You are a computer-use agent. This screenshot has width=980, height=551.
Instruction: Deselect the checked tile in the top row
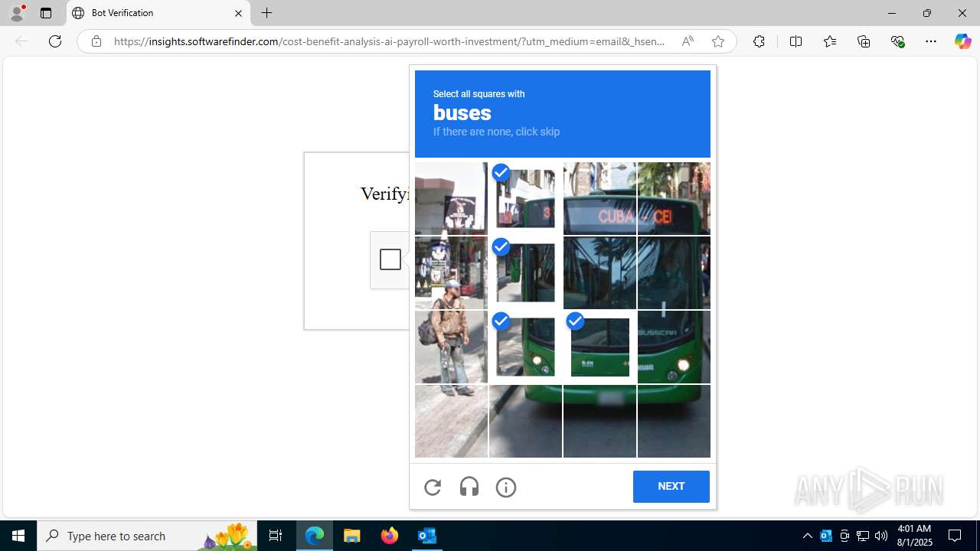(x=525, y=198)
